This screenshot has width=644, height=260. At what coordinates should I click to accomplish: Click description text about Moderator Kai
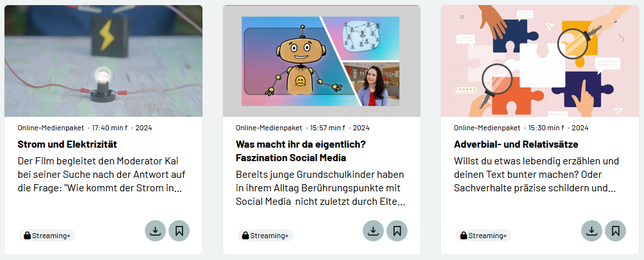click(100, 175)
